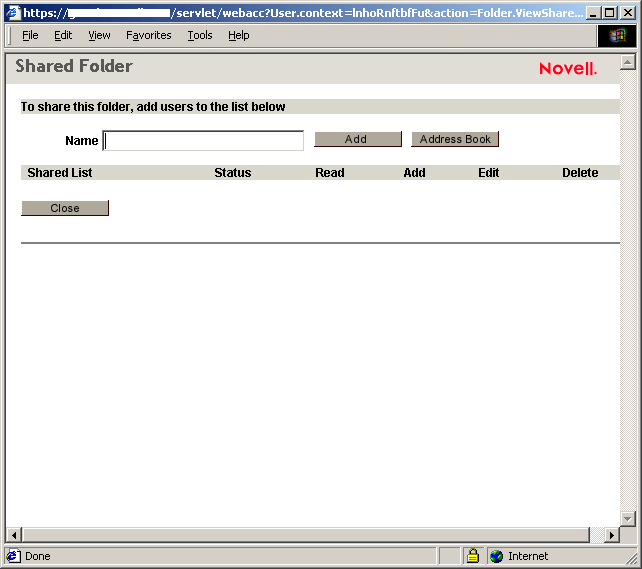This screenshot has width=642, height=569.
Task: Click the horizontal scrollbar left arrow
Action: [14, 535]
